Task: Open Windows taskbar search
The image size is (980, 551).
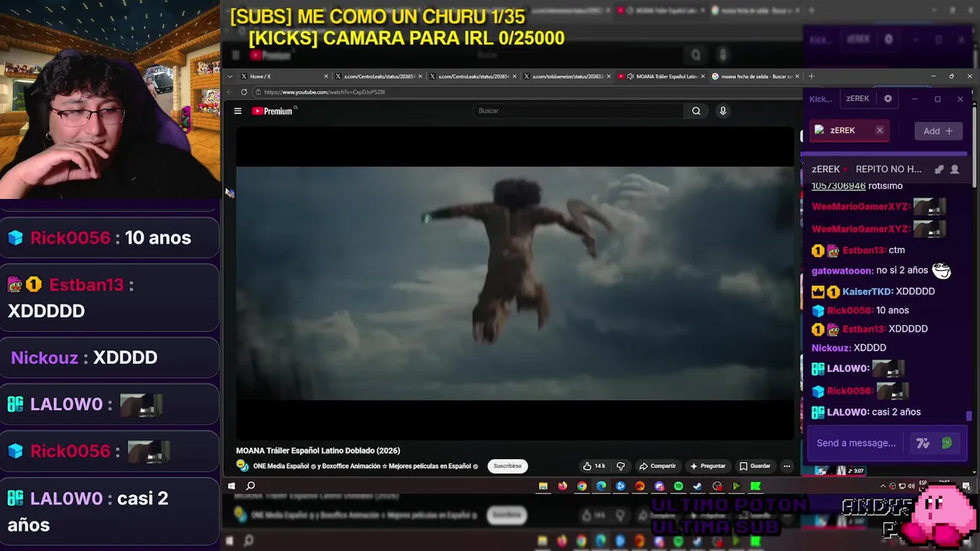Action: click(250, 486)
